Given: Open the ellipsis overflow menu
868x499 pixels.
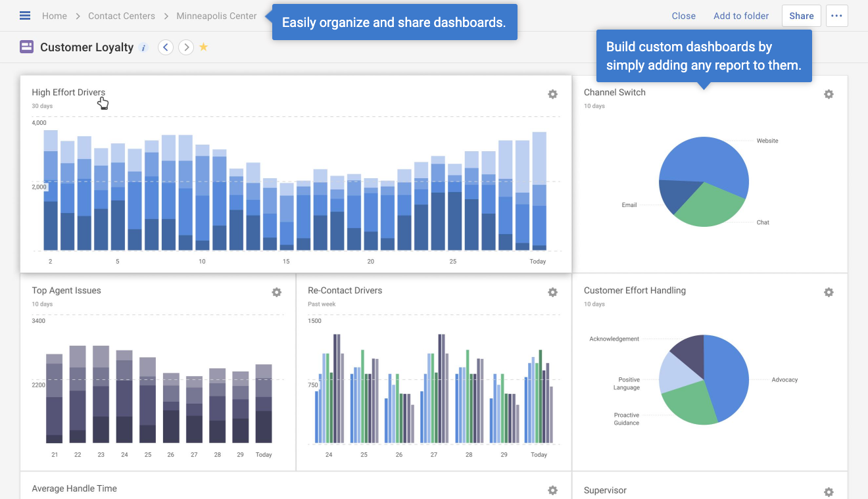Looking at the screenshot, I should [x=836, y=15].
